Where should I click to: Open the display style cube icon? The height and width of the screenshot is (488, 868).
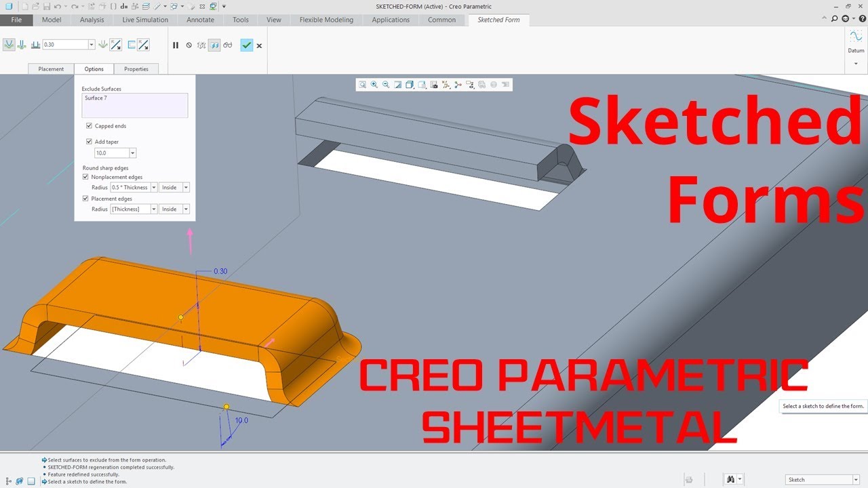click(410, 85)
